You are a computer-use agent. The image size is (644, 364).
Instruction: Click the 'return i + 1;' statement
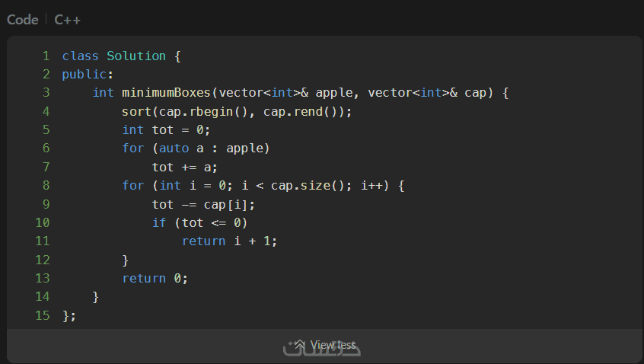(229, 241)
